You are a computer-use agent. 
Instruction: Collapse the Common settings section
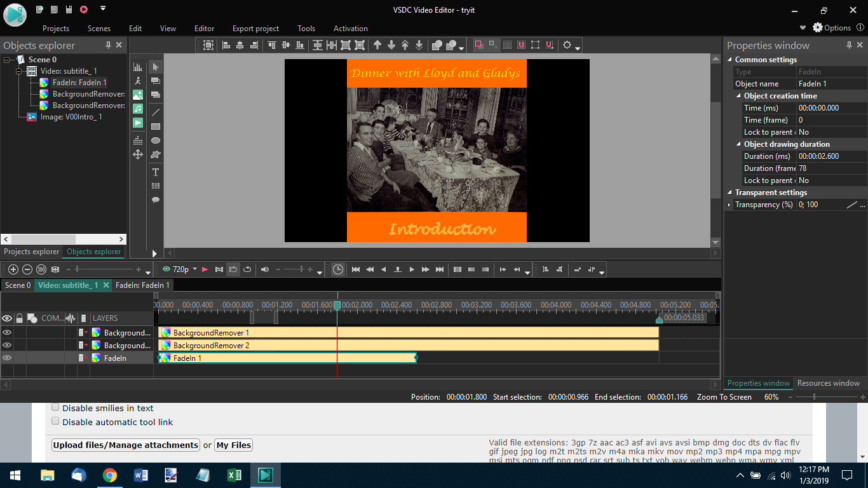pyautogui.click(x=730, y=60)
